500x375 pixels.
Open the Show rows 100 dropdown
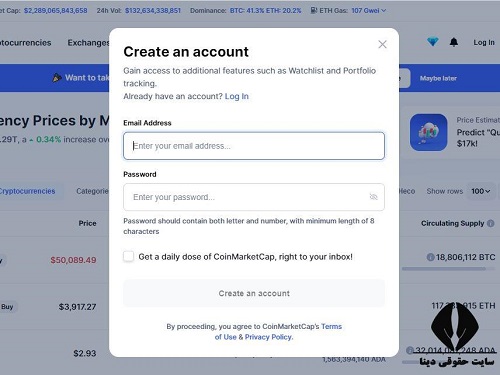pyautogui.click(x=480, y=191)
